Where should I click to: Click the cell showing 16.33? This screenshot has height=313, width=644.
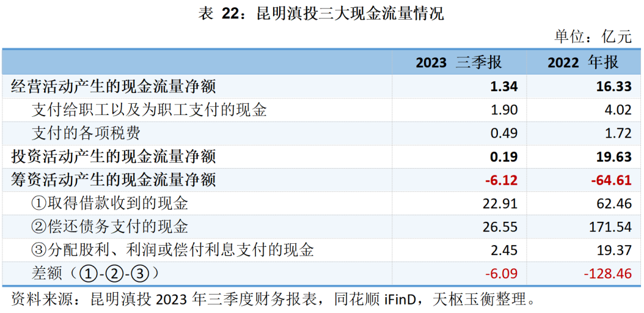614,86
